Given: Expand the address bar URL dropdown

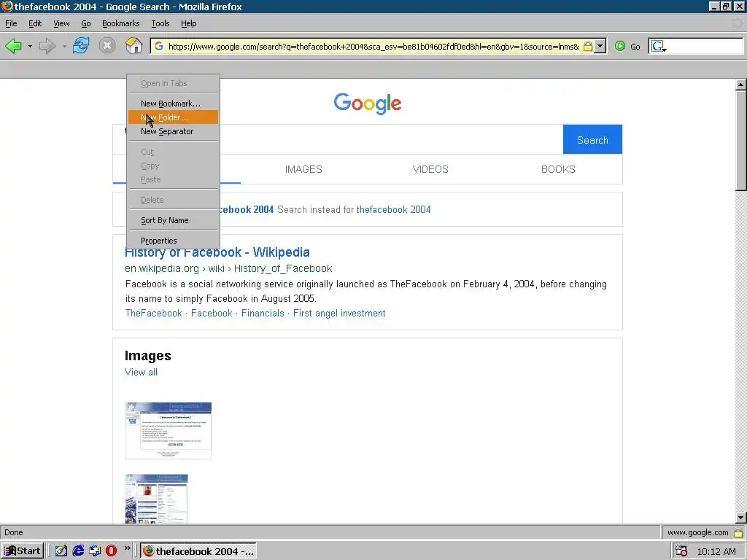Looking at the screenshot, I should (x=600, y=46).
